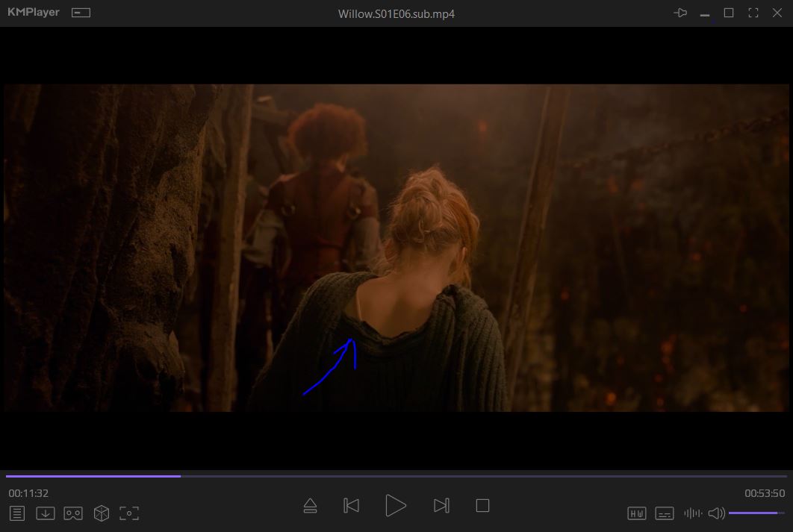Mute audio via the speaker icon
Image resolution: width=793 pixels, height=532 pixels.
(716, 513)
